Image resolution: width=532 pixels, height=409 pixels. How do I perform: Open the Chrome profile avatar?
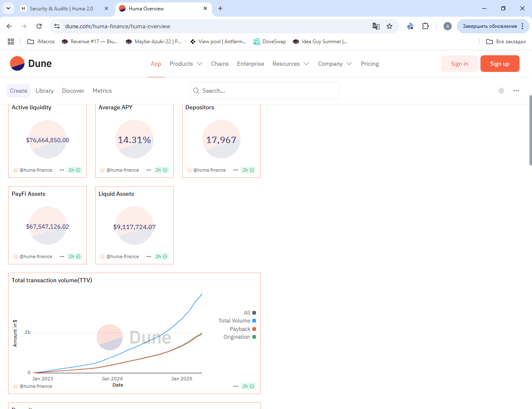448,26
